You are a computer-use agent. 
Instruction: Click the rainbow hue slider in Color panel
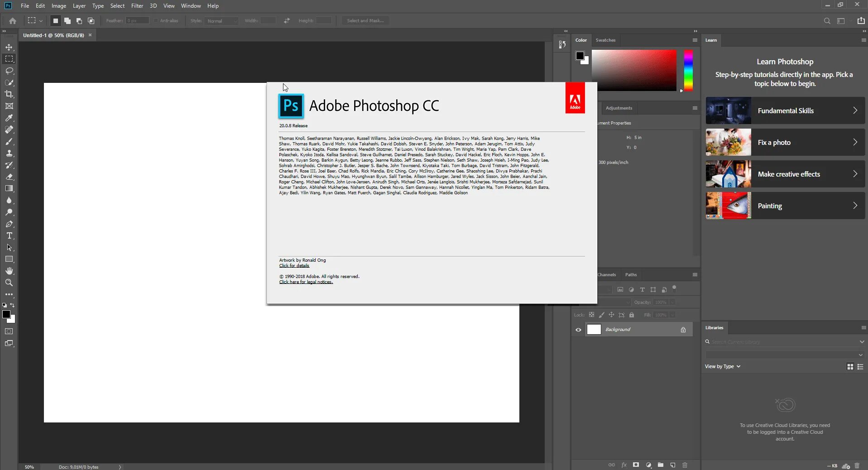(688, 70)
